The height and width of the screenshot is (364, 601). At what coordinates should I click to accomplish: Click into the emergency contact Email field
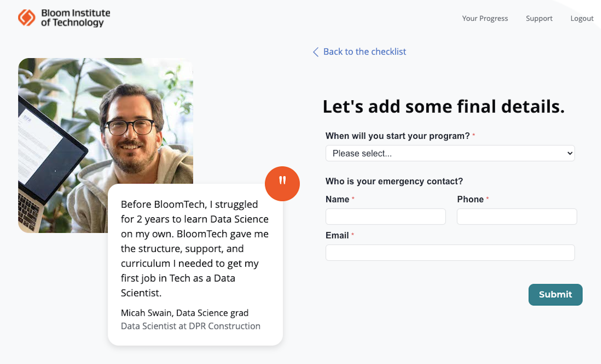pyautogui.click(x=450, y=253)
